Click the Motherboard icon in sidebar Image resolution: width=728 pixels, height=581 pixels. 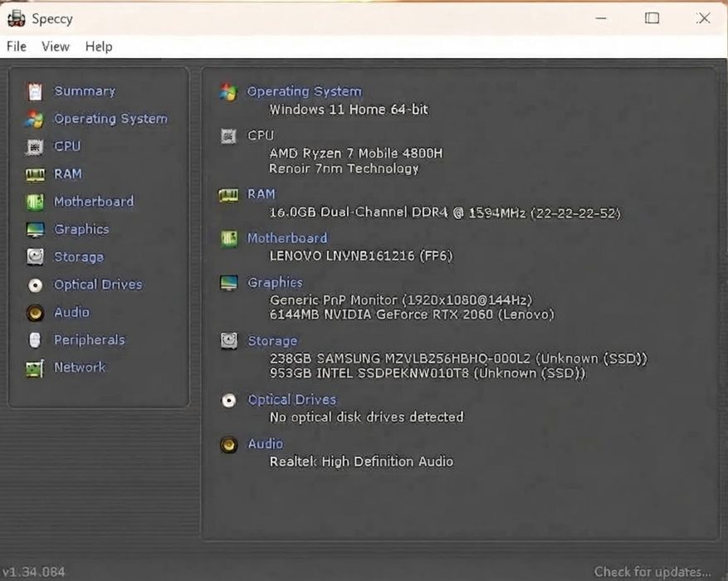click(35, 202)
